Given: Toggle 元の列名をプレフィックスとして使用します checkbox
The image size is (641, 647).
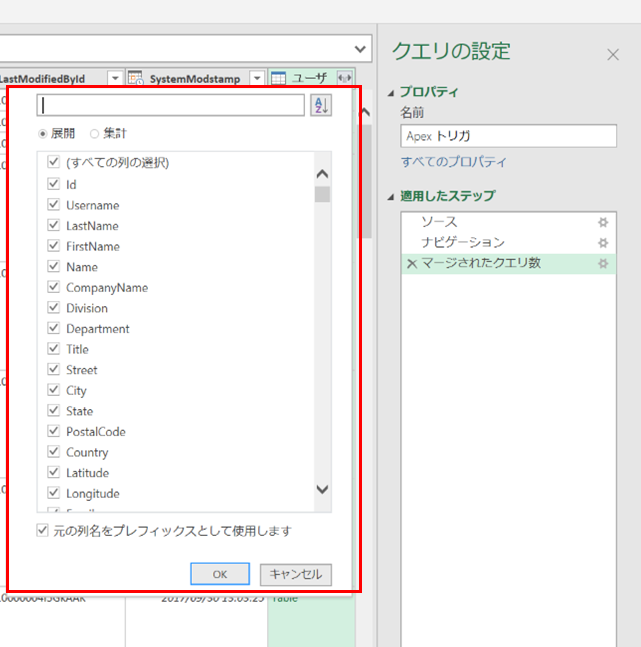Looking at the screenshot, I should [43, 530].
